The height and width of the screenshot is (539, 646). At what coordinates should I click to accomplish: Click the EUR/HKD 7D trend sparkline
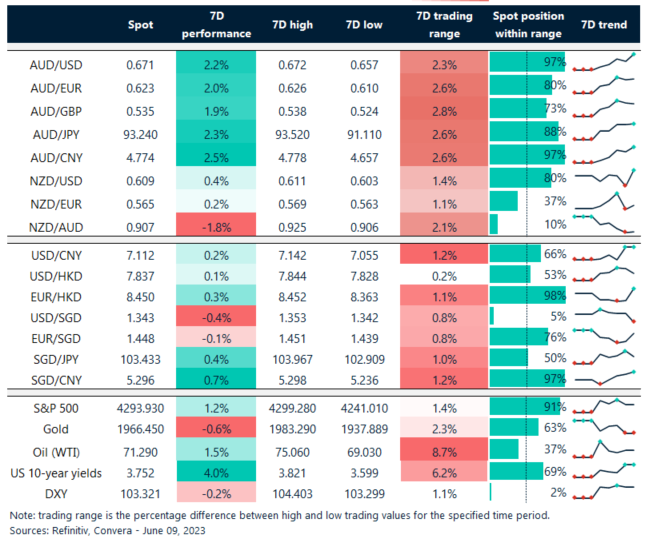(x=606, y=295)
